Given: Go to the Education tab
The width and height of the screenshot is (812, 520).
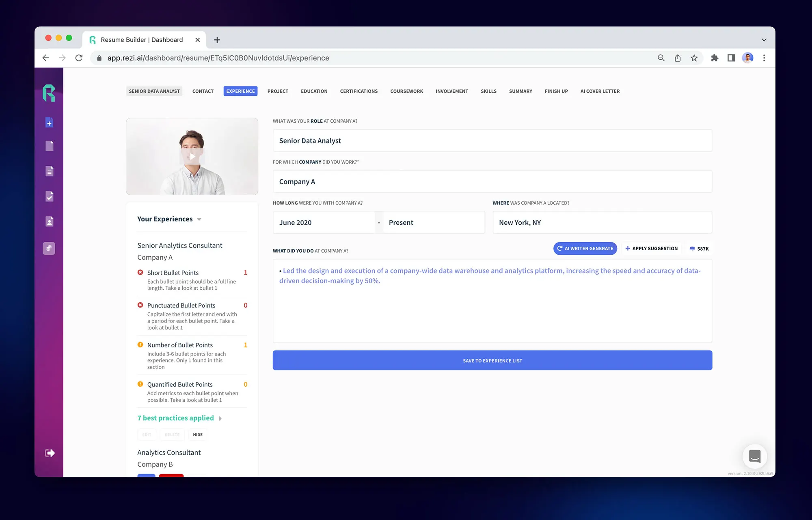Looking at the screenshot, I should coord(314,91).
